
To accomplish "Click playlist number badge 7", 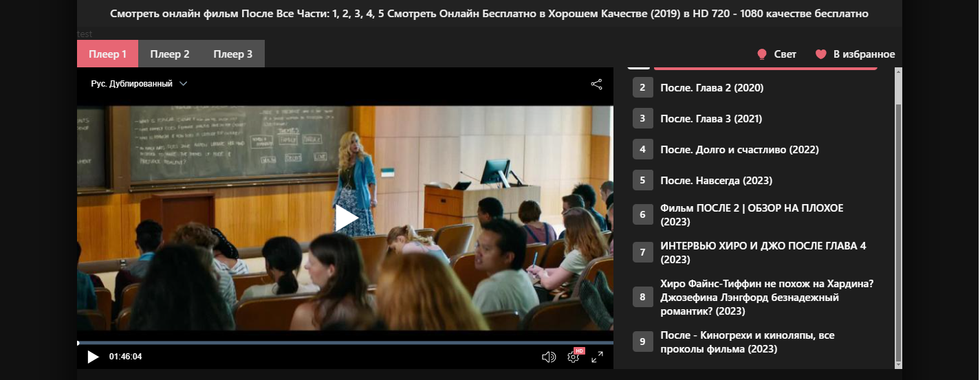I will coord(642,252).
